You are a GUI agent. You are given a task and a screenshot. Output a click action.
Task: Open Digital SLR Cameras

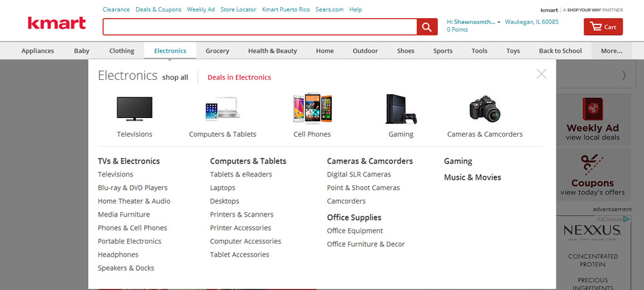point(359,175)
